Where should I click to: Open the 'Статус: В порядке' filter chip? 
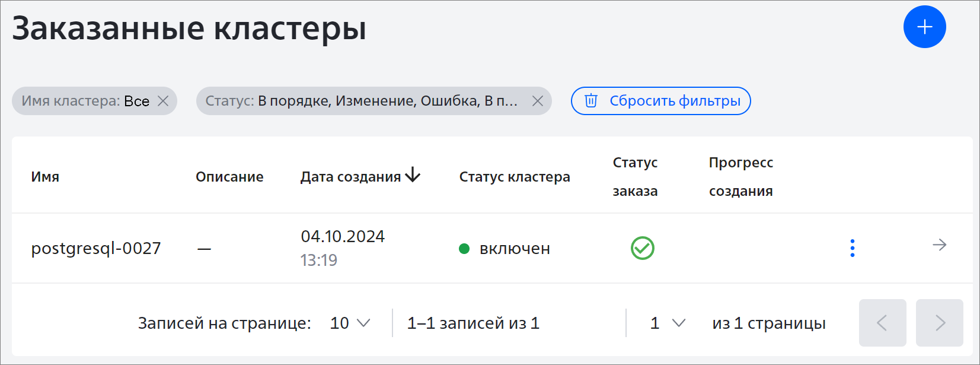[362, 101]
